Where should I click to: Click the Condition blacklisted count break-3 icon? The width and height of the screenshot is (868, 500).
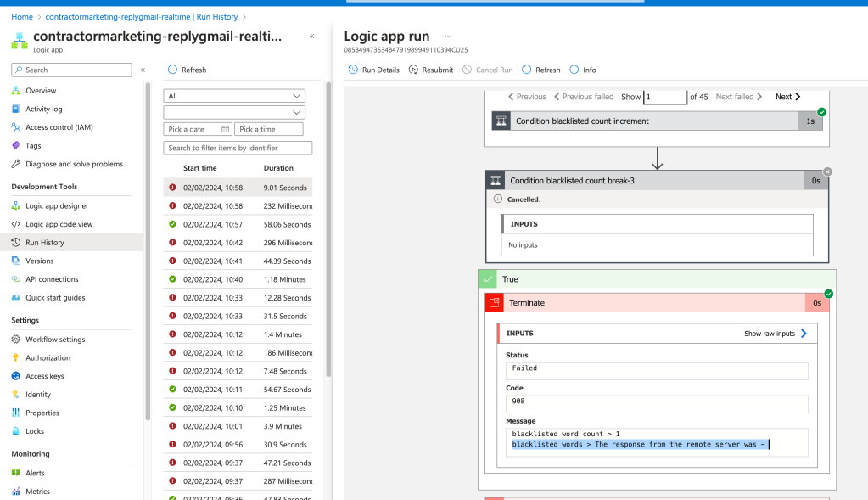tap(496, 181)
